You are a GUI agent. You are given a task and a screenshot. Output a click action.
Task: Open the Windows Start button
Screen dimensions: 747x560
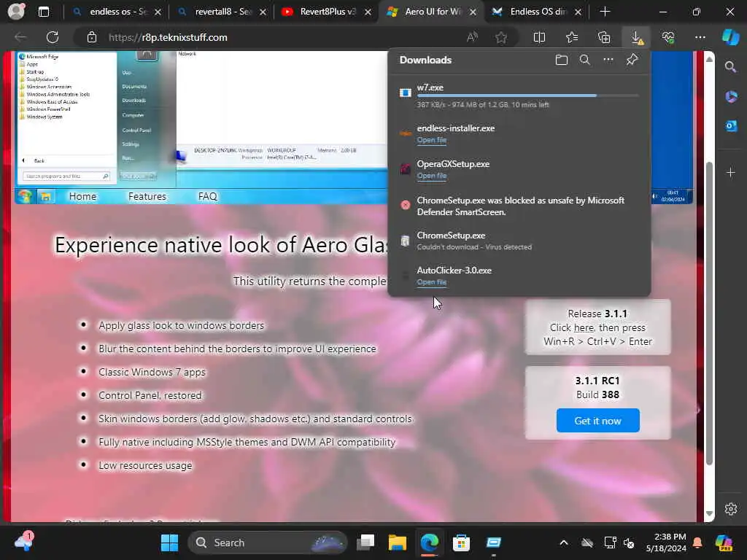[x=169, y=542]
